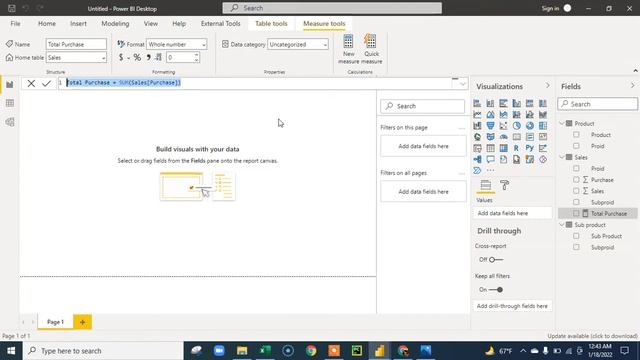Switch to Report view in sidebar
640x360 pixels.
pos(10,84)
